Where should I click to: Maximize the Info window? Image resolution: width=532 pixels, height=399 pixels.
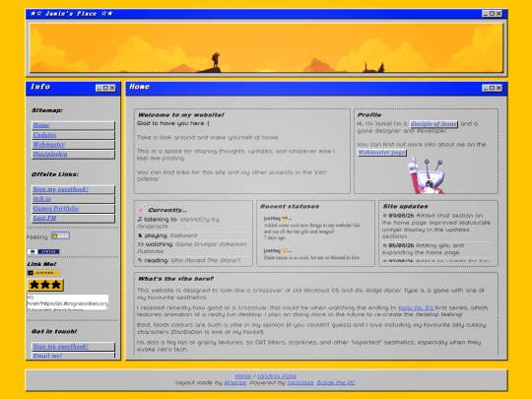[105, 89]
